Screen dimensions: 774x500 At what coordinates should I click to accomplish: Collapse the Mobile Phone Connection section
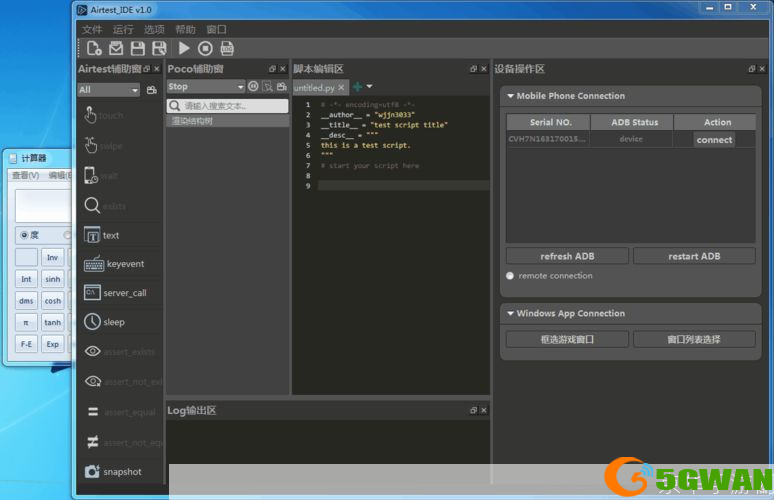click(x=510, y=96)
